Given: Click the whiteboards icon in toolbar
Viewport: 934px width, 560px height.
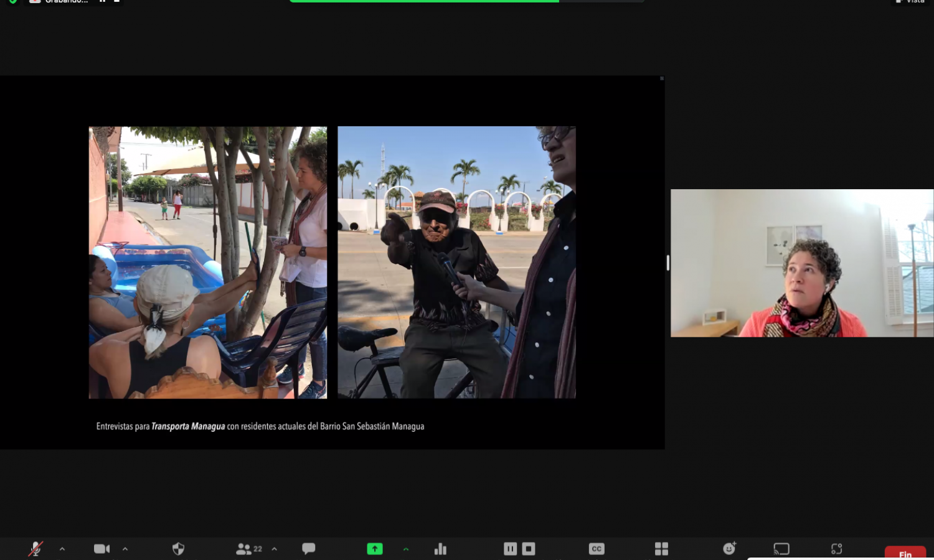Looking at the screenshot, I should [836, 548].
